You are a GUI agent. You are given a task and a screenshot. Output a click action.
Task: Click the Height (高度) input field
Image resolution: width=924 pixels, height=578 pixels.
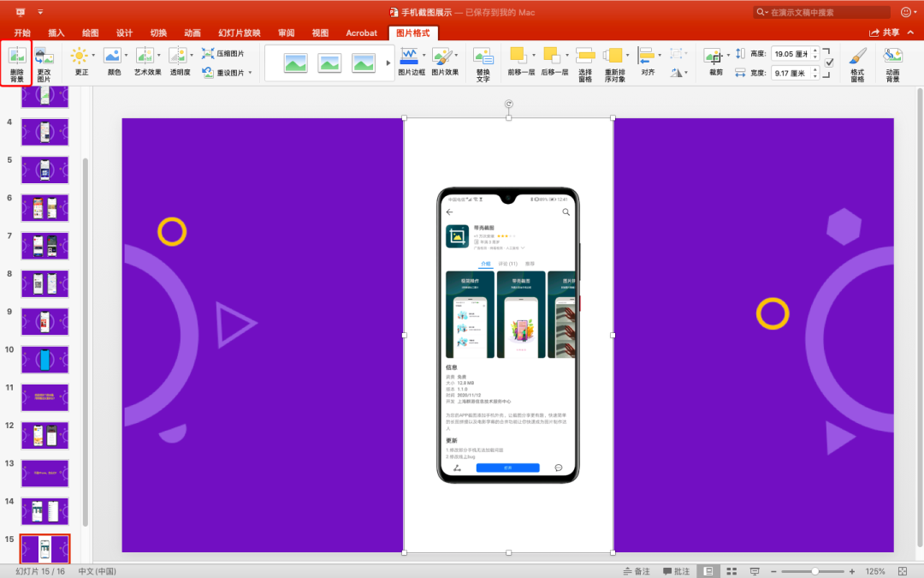click(791, 54)
